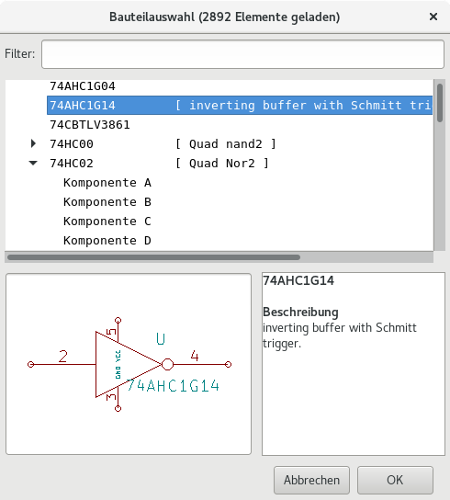Viewport: 450px width, 500px height.
Task: Confirm selection with the OK button
Action: (395, 480)
